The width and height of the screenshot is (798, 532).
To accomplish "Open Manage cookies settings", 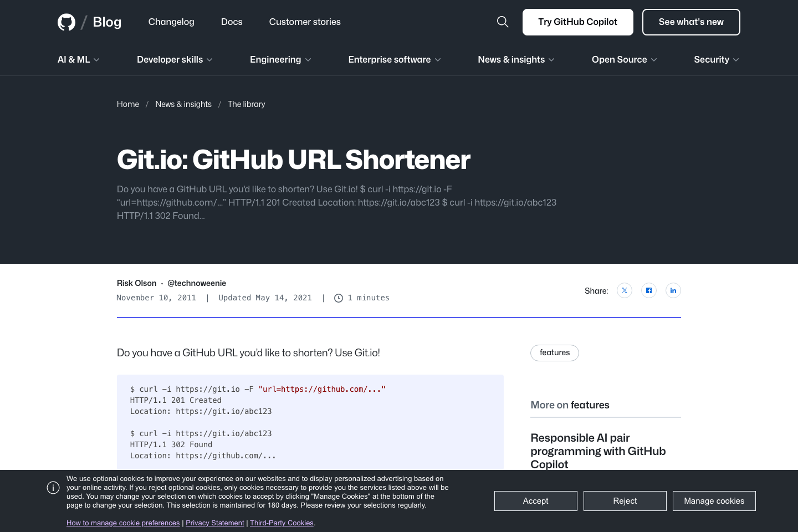I will click(714, 500).
